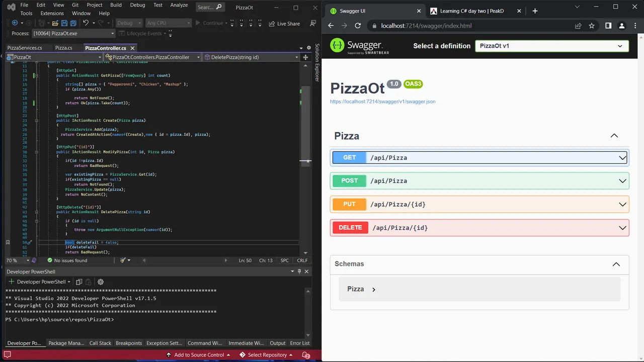Expand the DELETE /api/Pizza/{id} operation
This screenshot has height=362, width=644.
(x=479, y=228)
